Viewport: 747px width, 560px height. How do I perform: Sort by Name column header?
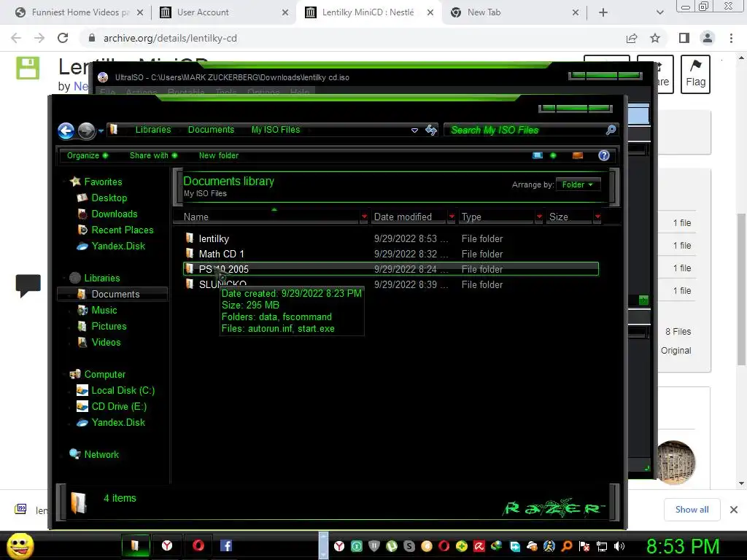[196, 217]
